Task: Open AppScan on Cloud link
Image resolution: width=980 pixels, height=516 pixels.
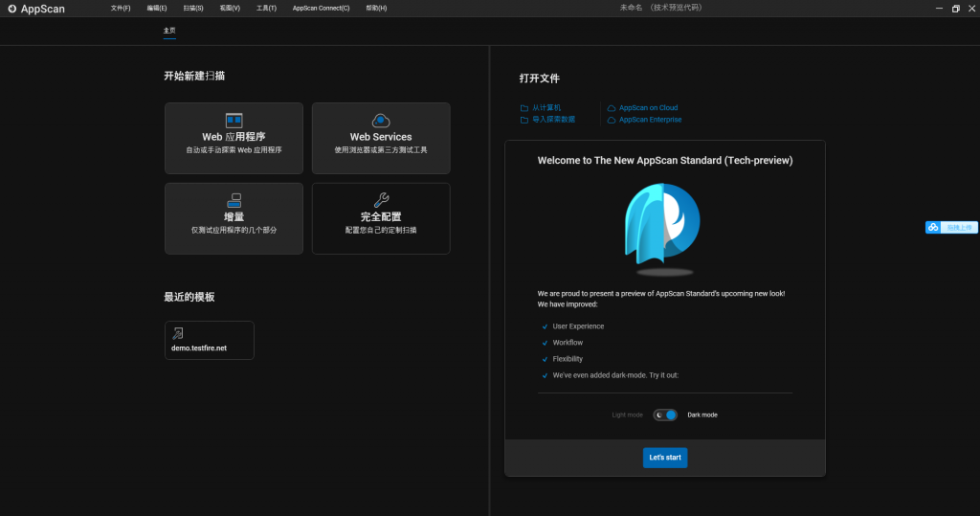Action: 648,107
